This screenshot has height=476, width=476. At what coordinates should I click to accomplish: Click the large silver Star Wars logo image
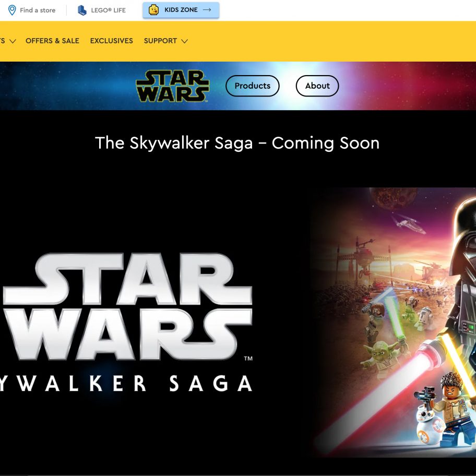click(127, 306)
